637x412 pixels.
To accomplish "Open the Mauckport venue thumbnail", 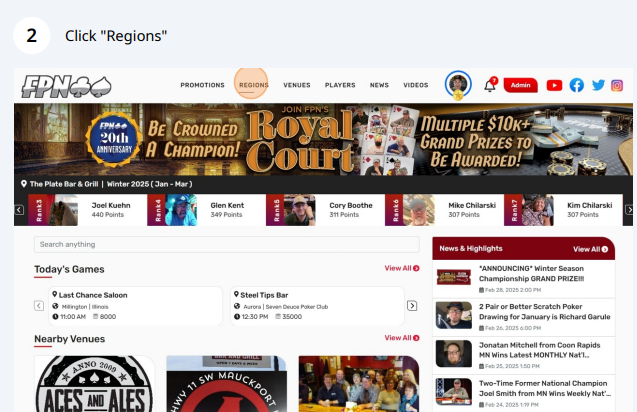I will (226, 384).
